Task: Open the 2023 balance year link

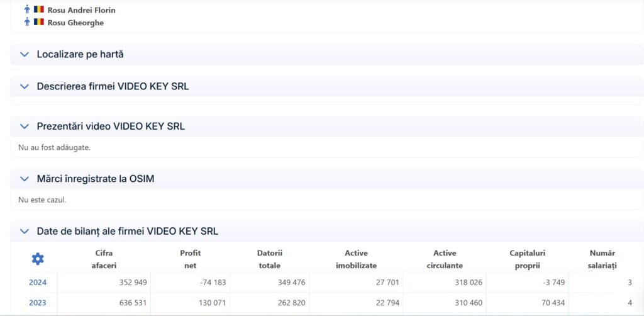Action: [38, 303]
